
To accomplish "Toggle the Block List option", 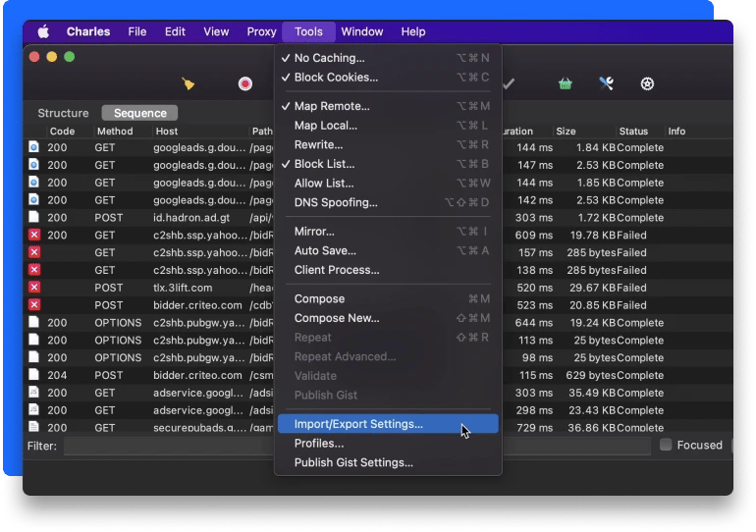I will 388,164.
